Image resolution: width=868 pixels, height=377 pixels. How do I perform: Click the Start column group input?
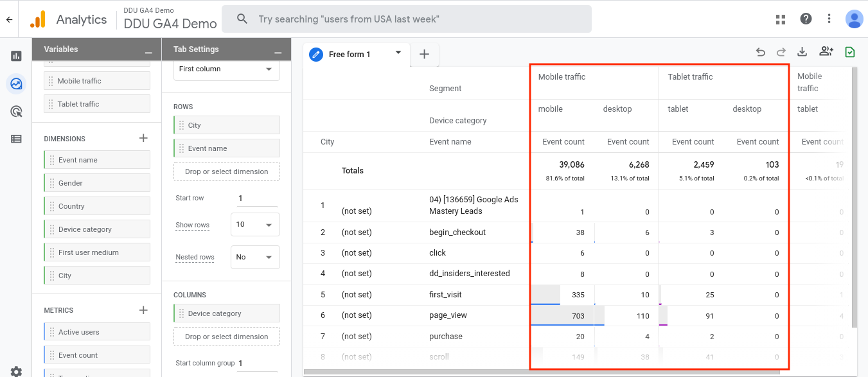click(258, 364)
